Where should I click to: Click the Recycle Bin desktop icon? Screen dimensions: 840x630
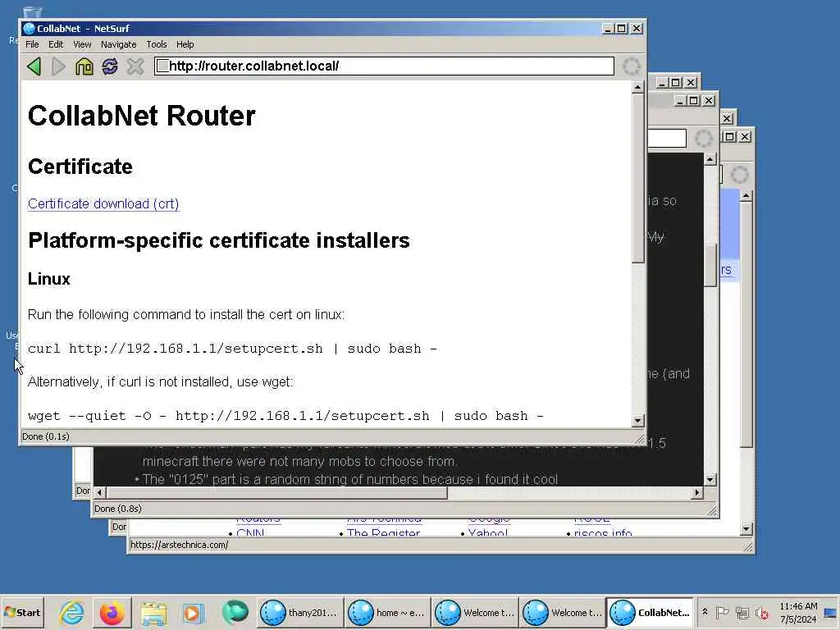coord(32,11)
